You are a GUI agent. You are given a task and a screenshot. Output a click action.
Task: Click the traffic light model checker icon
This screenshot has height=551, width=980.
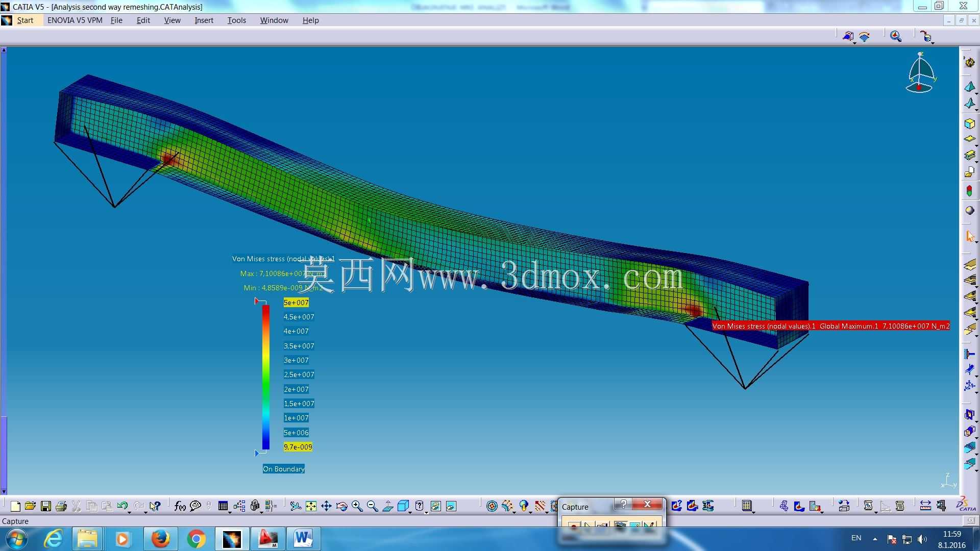coord(969,191)
